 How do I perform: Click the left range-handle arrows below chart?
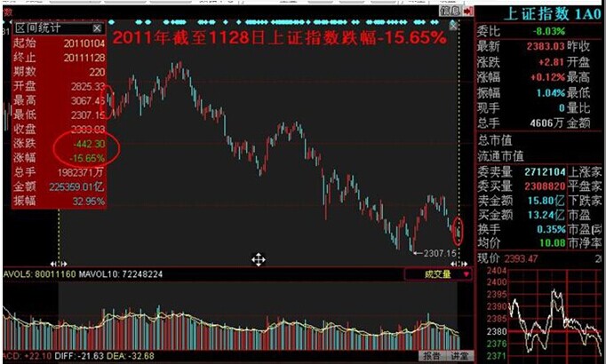pyautogui.click(x=59, y=264)
